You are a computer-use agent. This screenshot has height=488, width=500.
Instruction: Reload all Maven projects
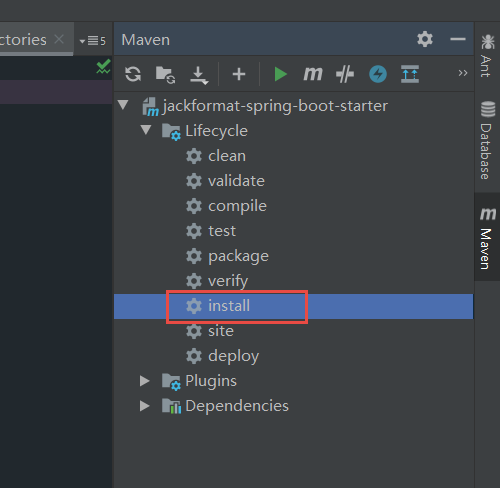click(133, 74)
